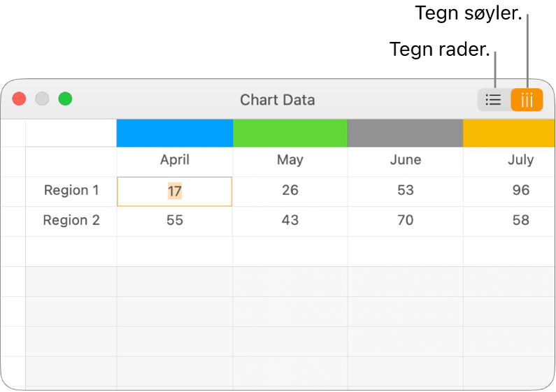Select the cell with value 53
This screenshot has width=556, height=392.
coord(405,190)
